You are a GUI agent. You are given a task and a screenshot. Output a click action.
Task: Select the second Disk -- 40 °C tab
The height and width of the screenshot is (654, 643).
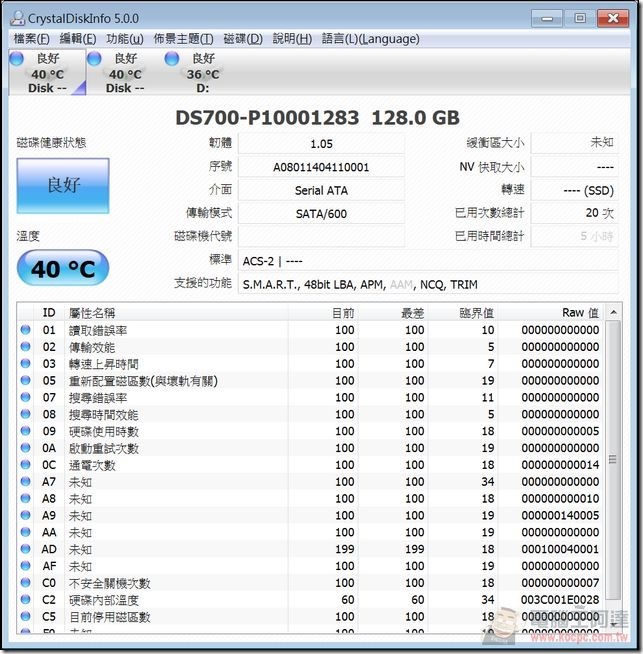[125, 72]
